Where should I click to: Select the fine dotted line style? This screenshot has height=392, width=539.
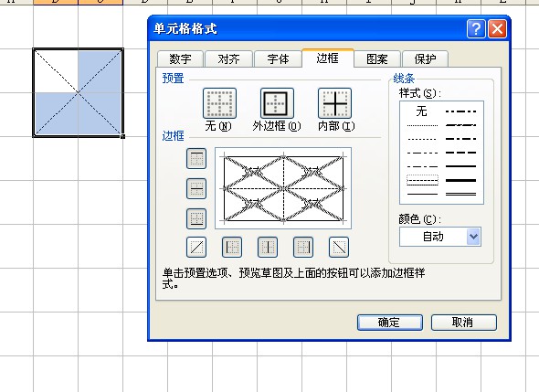pyautogui.click(x=422, y=125)
